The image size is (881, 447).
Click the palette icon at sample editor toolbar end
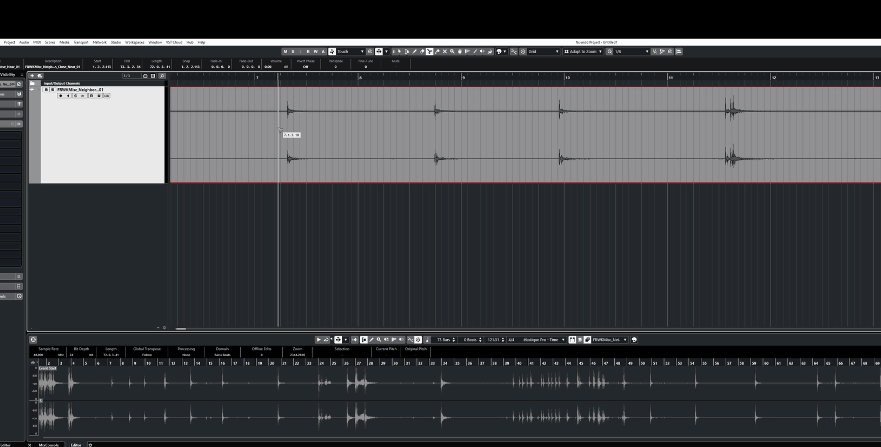pyautogui.click(x=634, y=340)
